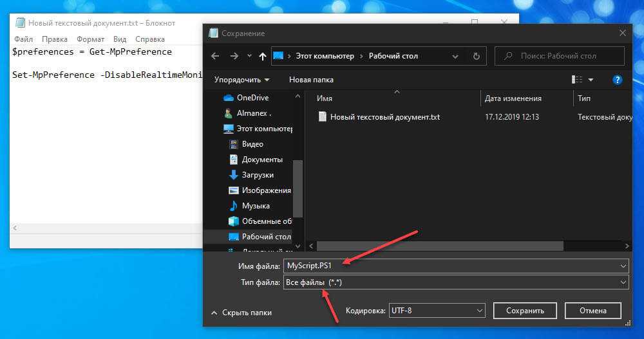This screenshot has width=644, height=339.
Task: Collapse folders with Скрыть папки
Action: pos(241,313)
